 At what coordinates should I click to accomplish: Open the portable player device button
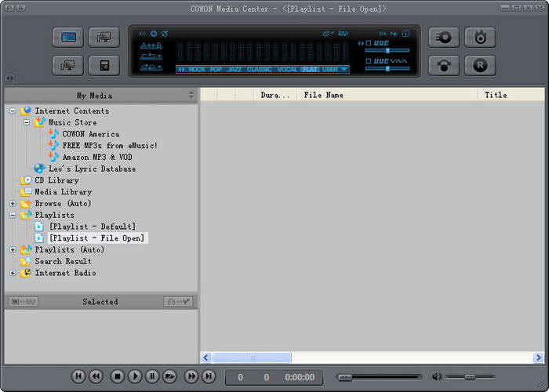pos(104,65)
